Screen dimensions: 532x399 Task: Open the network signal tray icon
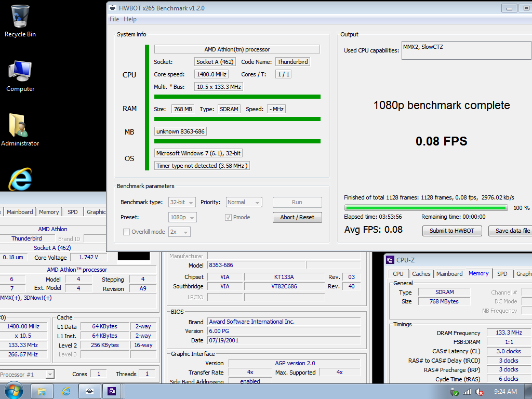[x=467, y=392]
